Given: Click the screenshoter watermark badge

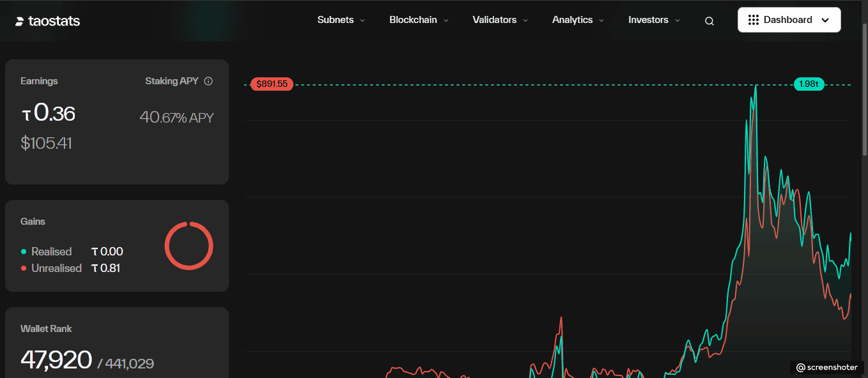Looking at the screenshot, I should click(826, 367).
